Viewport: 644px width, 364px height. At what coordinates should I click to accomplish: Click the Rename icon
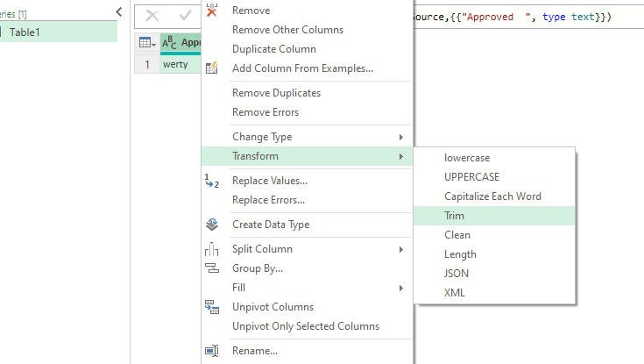[212, 351]
